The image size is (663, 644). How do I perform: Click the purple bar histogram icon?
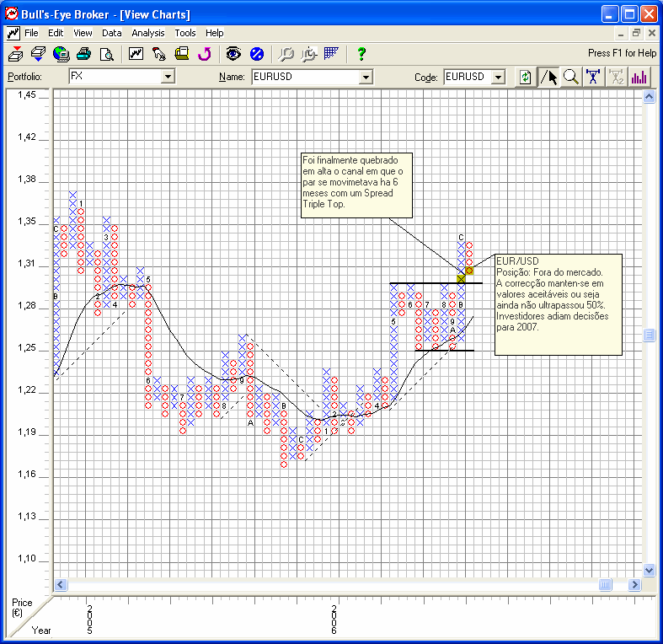tap(639, 77)
